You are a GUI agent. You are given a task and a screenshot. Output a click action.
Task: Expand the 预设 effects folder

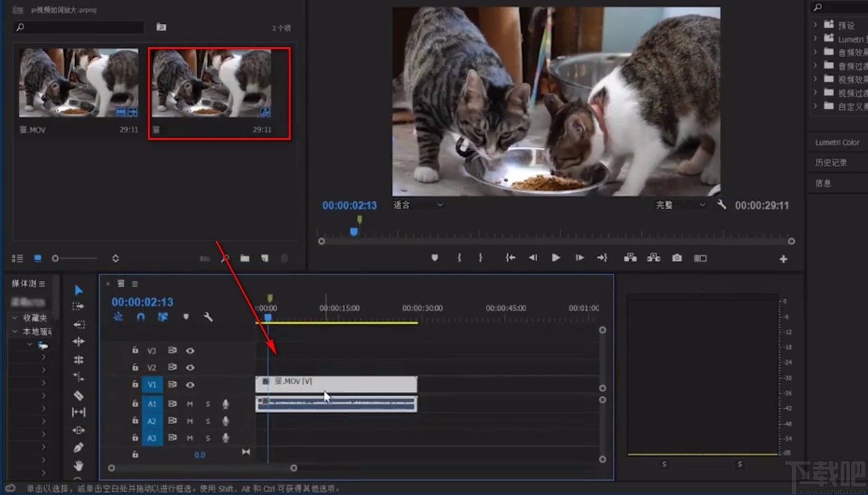[x=815, y=25]
